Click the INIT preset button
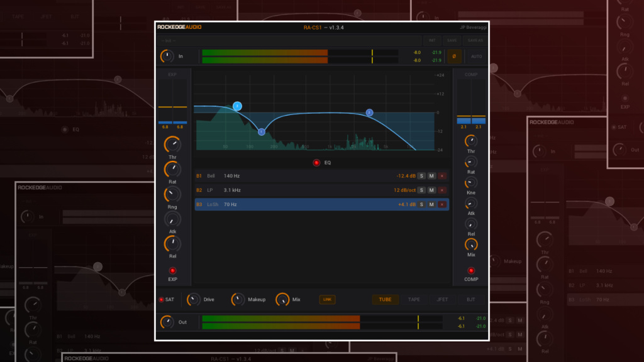Image resolution: width=644 pixels, height=362 pixels. pos(432,41)
